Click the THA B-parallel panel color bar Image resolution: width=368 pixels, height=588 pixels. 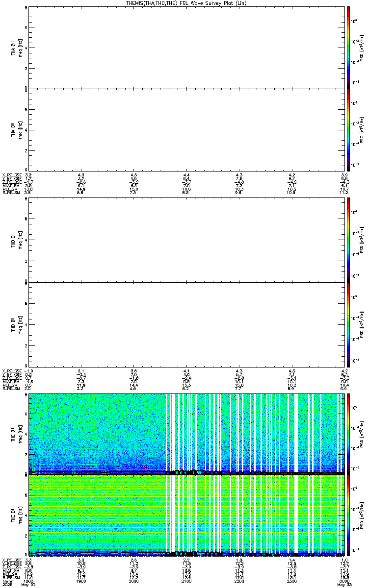click(348, 130)
